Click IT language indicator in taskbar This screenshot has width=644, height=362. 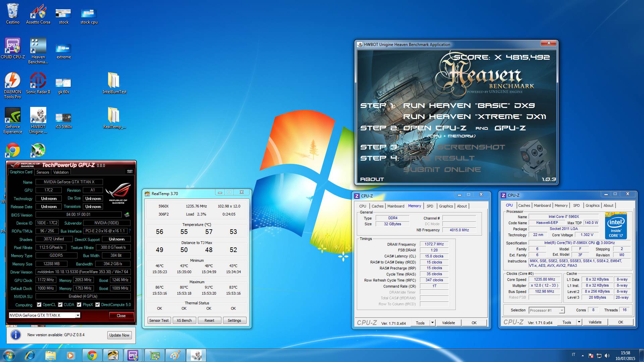574,355
